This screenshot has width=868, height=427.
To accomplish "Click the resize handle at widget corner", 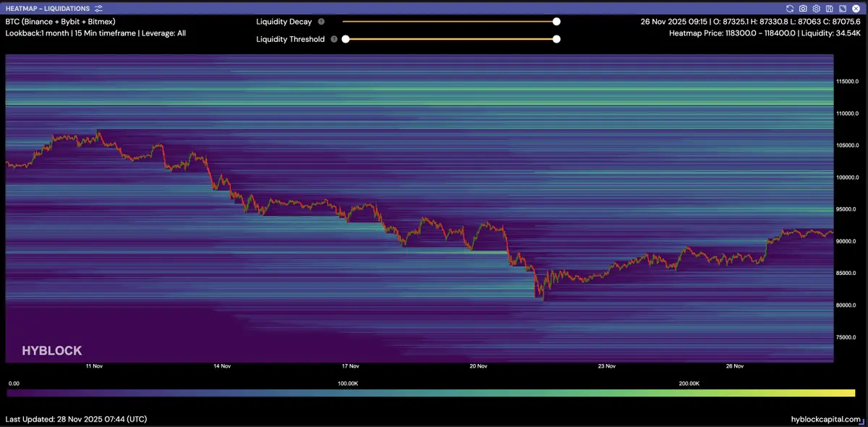I will click(x=861, y=420).
